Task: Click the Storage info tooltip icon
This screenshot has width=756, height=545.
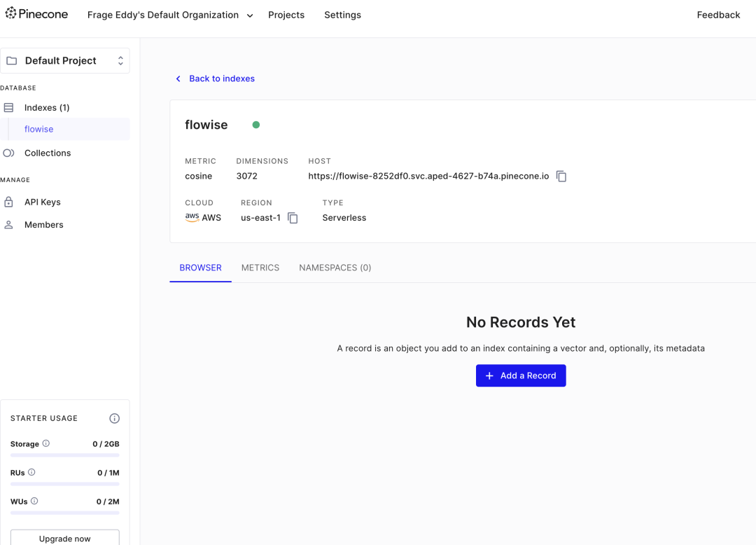Action: tap(46, 443)
